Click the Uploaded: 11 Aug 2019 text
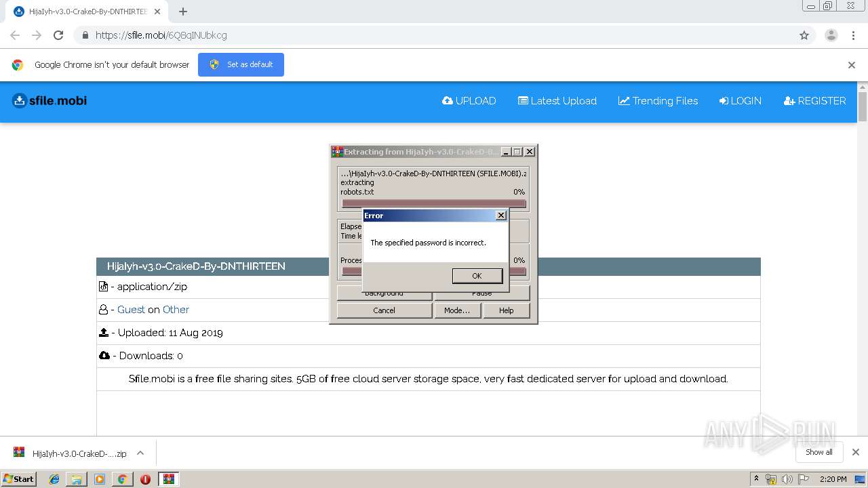 coord(170,333)
